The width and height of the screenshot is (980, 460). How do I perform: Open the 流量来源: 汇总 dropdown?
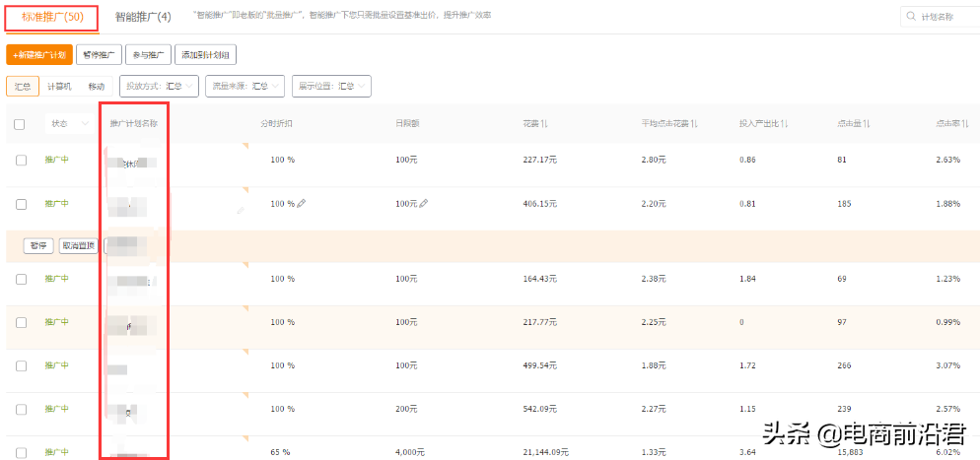[x=245, y=86]
